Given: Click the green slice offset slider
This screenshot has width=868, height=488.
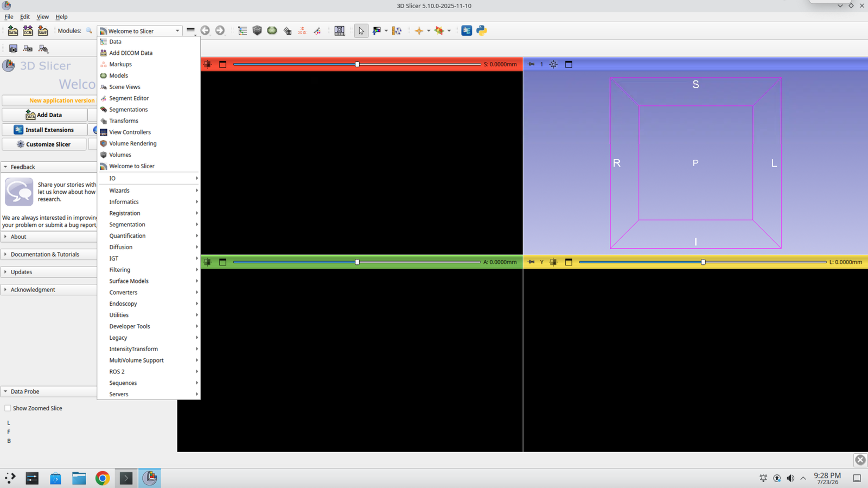Looking at the screenshot, I should (x=357, y=262).
